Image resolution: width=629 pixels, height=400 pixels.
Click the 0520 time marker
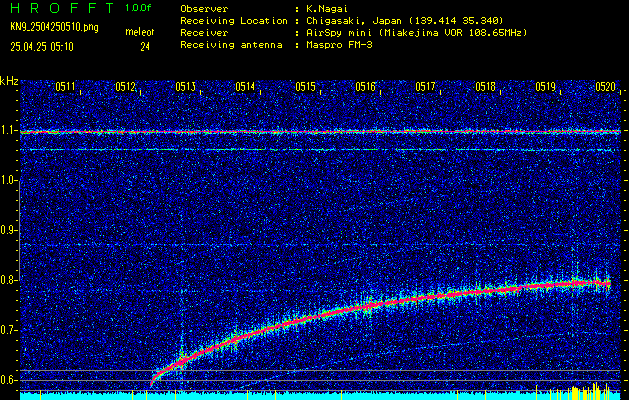click(x=605, y=86)
